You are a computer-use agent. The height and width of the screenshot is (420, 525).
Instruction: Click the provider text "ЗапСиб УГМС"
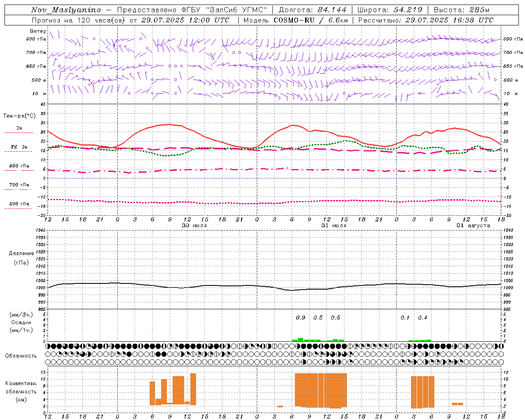pyautogui.click(x=236, y=10)
